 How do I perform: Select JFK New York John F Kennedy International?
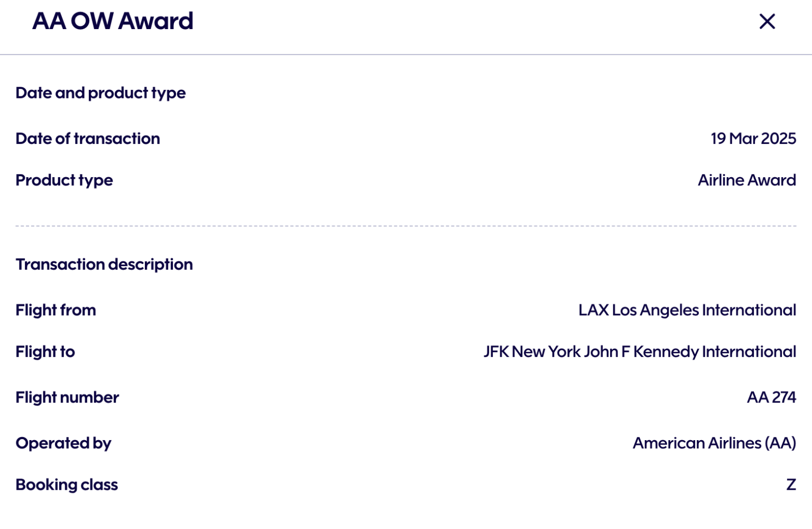click(640, 352)
